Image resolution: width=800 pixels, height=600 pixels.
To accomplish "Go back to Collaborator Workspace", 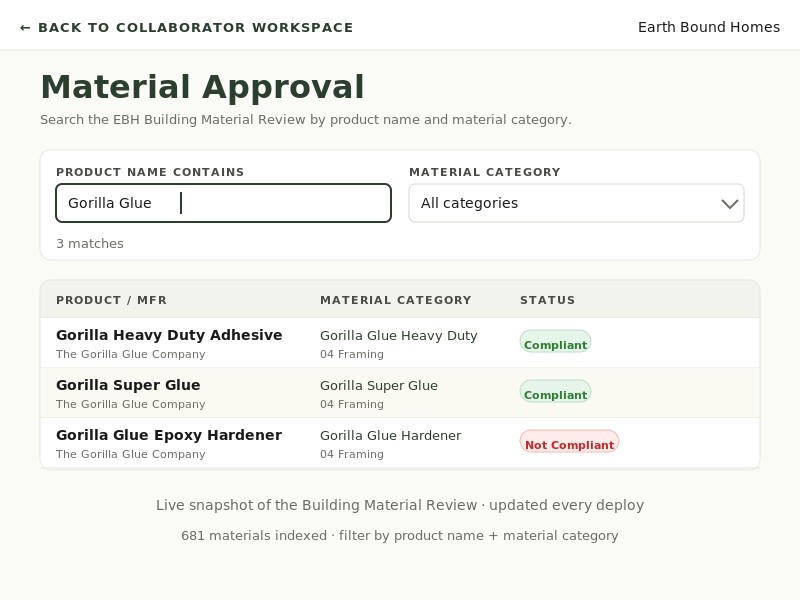I will click(186, 28).
